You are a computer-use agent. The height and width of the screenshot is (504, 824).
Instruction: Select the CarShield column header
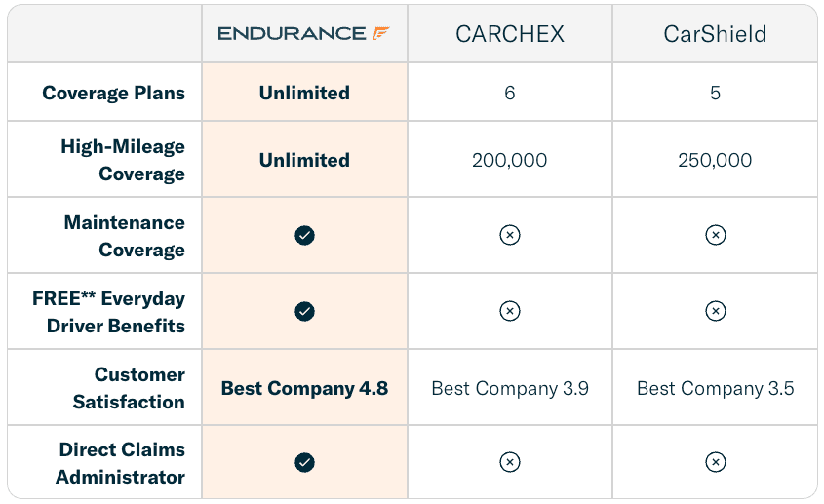tap(715, 34)
